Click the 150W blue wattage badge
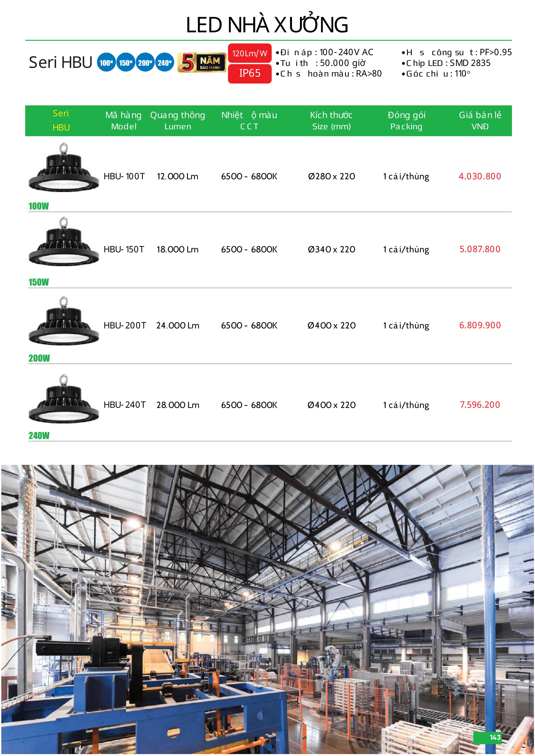 (x=126, y=62)
